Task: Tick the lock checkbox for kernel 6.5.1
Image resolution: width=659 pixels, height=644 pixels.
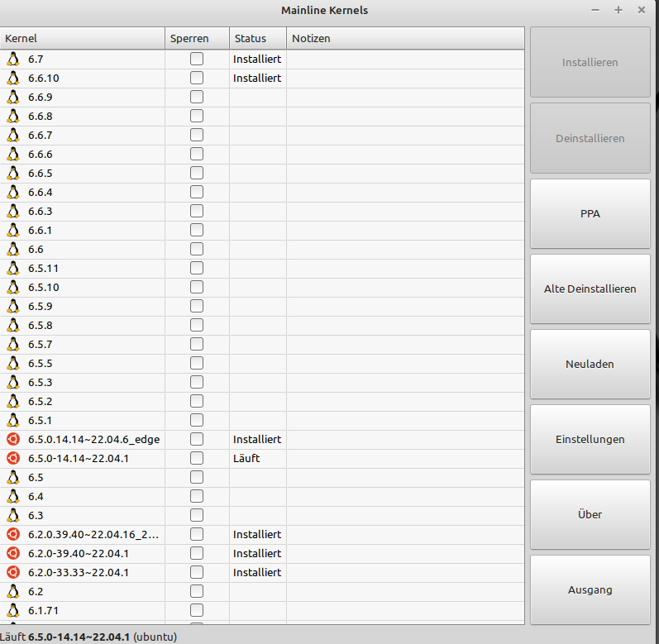Action: (197, 420)
